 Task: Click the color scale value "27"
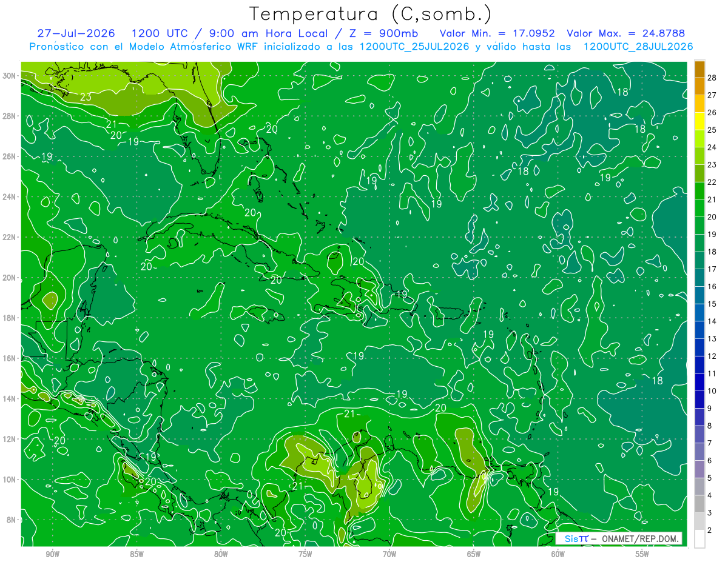pos(712,95)
